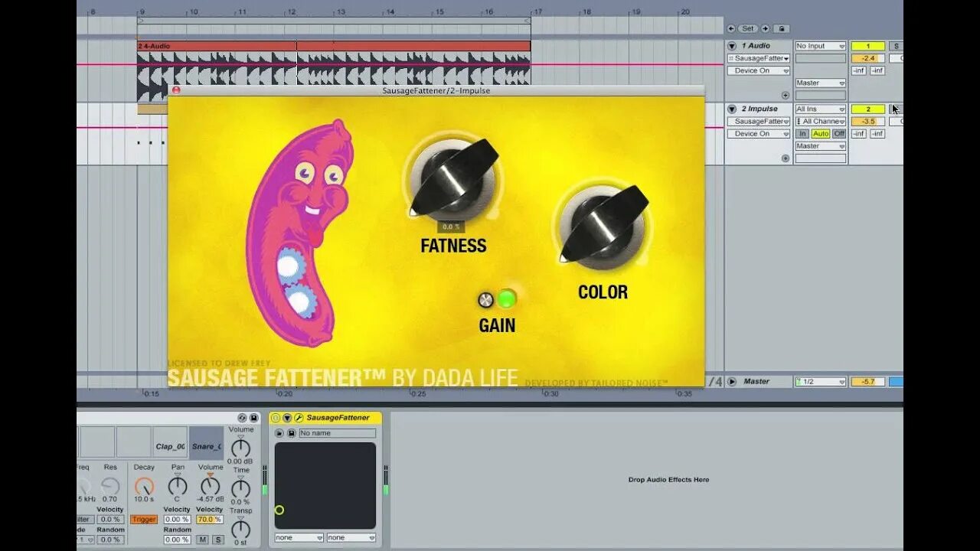Click the loop brace start marker
The image size is (980, 551).
click(x=140, y=21)
